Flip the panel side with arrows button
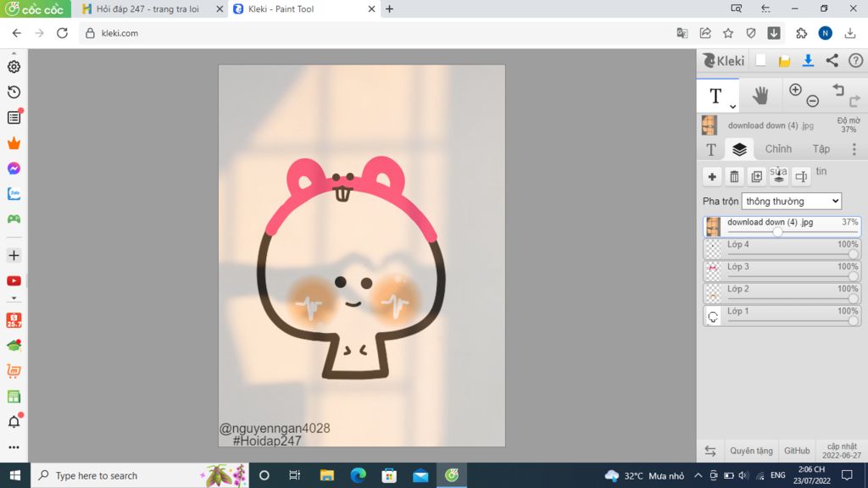The image size is (868, 488). [710, 451]
